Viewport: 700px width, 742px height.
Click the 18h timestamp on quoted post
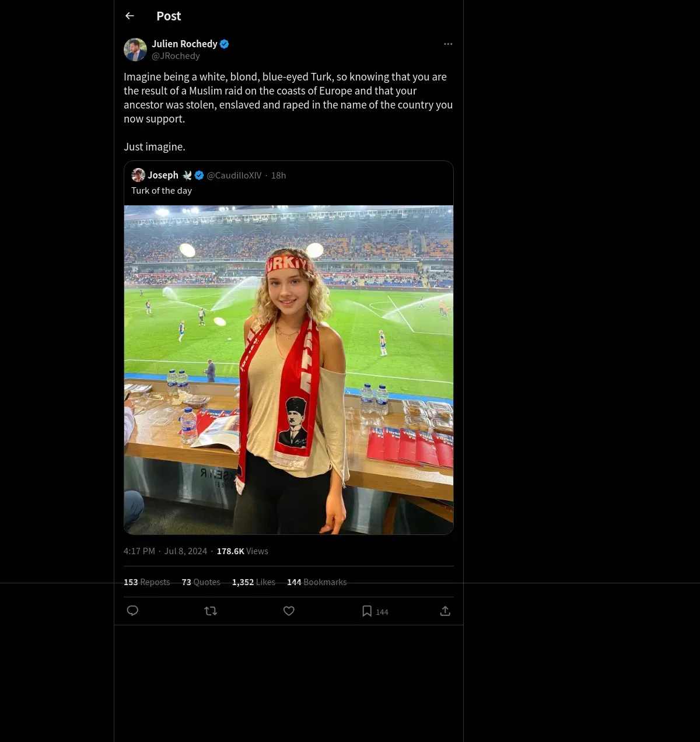[x=278, y=176]
